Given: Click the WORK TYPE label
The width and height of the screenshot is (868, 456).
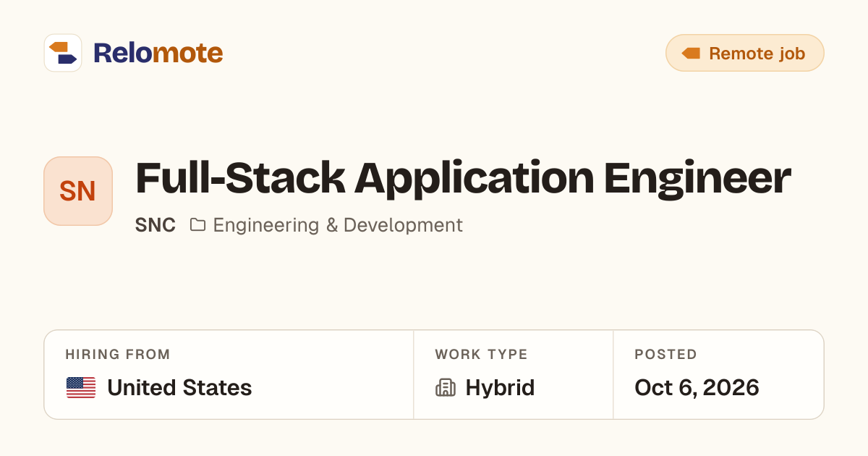Looking at the screenshot, I should click(x=481, y=355).
